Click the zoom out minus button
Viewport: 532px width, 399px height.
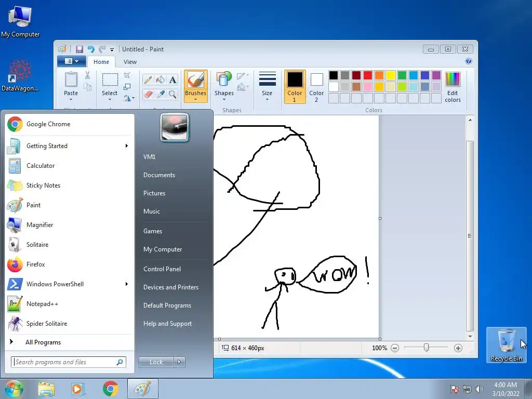pyautogui.click(x=395, y=348)
